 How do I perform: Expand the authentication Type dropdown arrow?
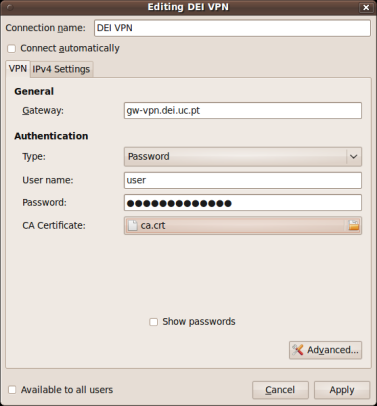[354, 156]
